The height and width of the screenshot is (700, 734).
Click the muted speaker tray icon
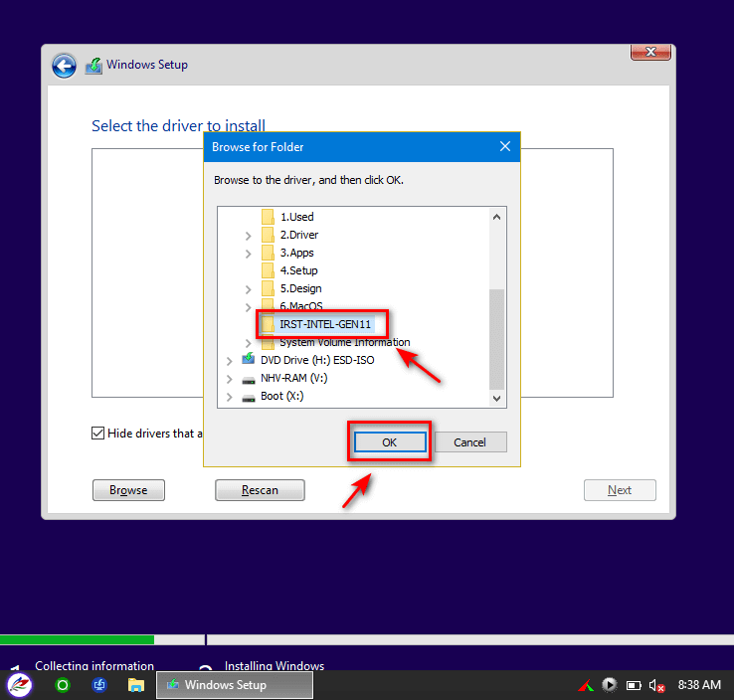656,685
